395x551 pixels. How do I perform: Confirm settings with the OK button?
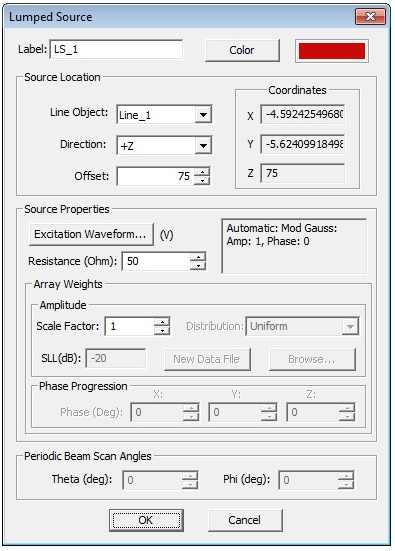tap(146, 520)
